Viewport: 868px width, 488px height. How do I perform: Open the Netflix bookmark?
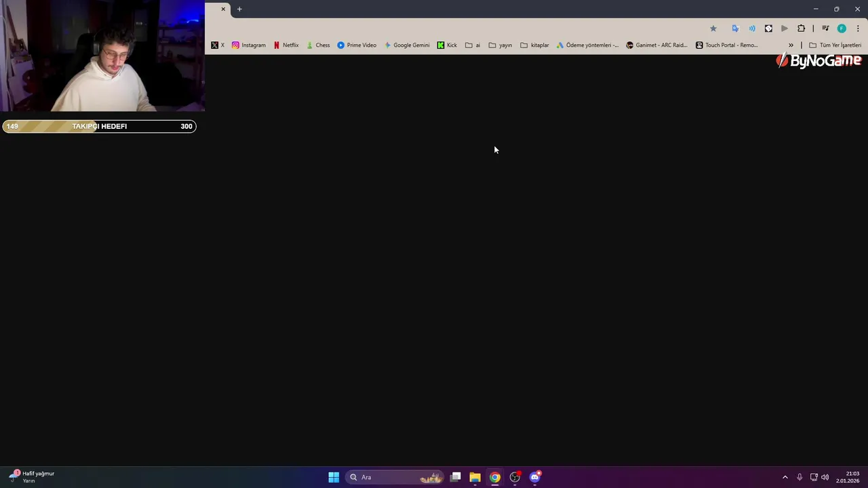tap(286, 45)
